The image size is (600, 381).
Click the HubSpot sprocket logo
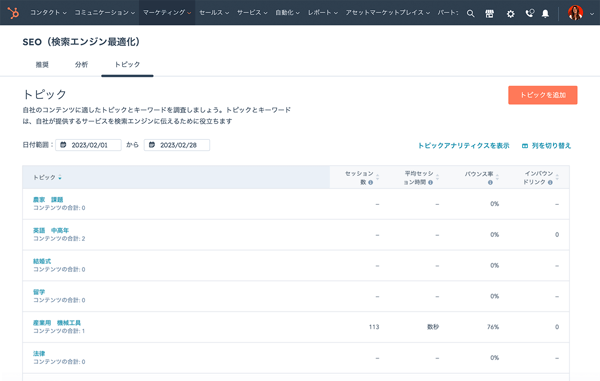13,13
